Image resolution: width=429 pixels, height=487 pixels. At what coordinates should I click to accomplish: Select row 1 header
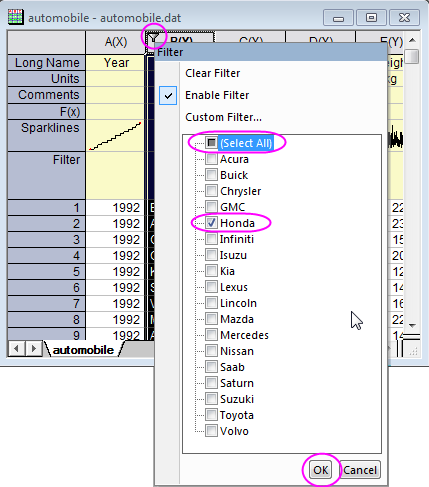click(x=46, y=208)
